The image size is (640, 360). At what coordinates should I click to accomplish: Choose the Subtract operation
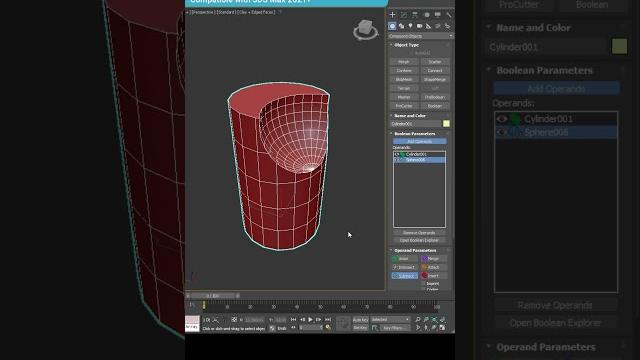point(404,276)
